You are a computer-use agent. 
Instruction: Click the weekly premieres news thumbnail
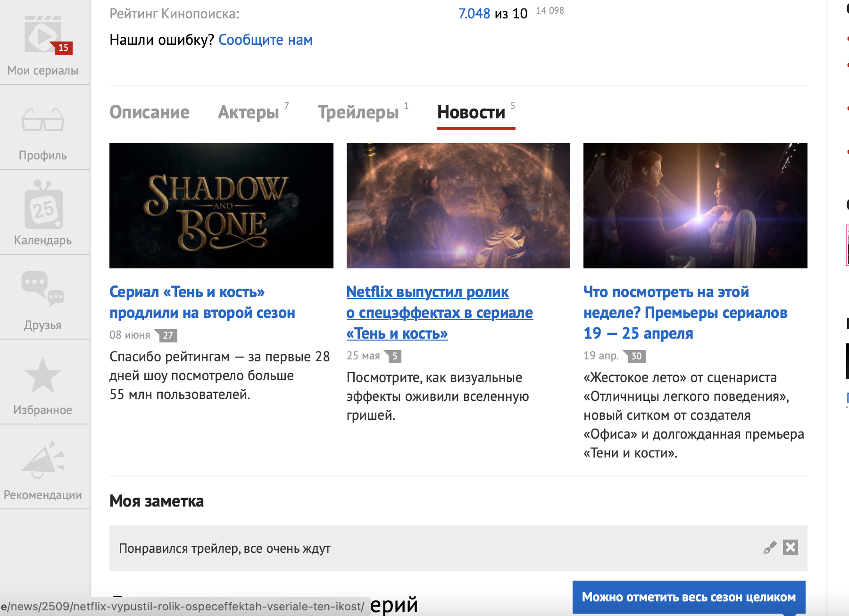695,206
